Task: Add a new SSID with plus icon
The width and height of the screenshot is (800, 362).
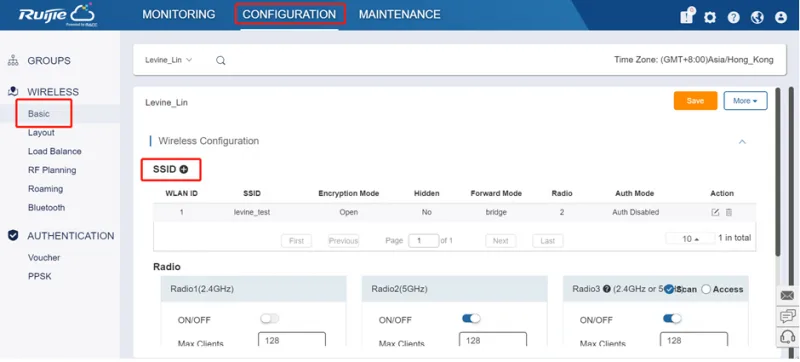Action: [184, 170]
